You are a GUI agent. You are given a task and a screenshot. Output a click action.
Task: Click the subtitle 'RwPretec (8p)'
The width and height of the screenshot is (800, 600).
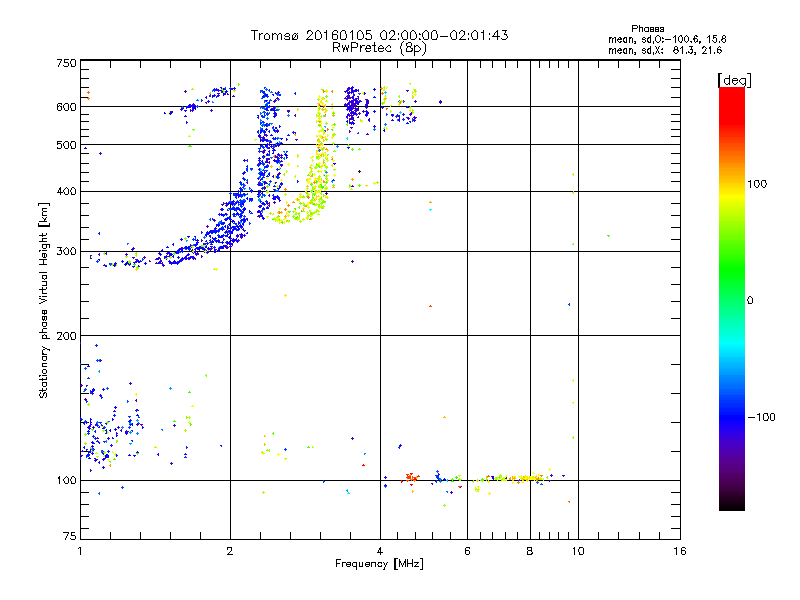coord(379,48)
